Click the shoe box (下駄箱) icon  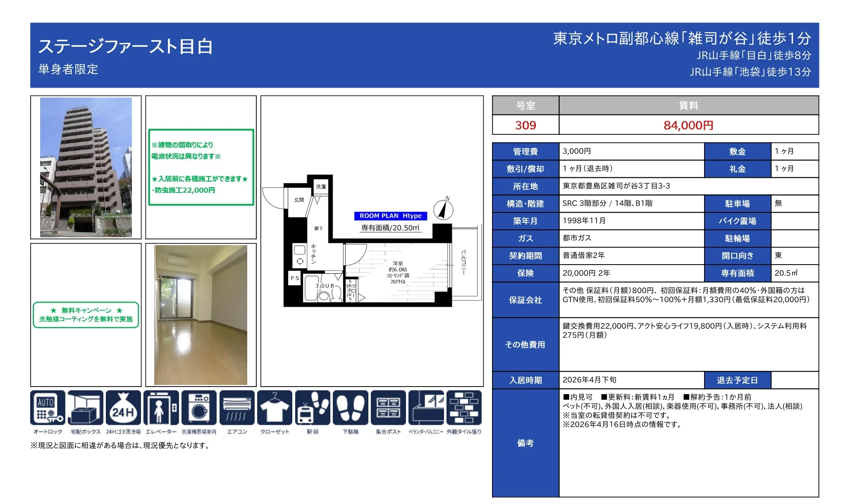pyautogui.click(x=350, y=408)
